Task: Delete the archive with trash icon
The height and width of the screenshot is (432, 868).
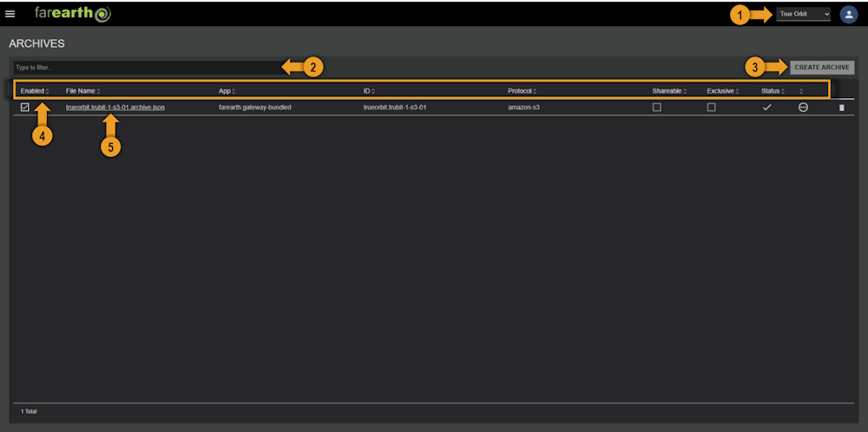Action: pos(841,108)
